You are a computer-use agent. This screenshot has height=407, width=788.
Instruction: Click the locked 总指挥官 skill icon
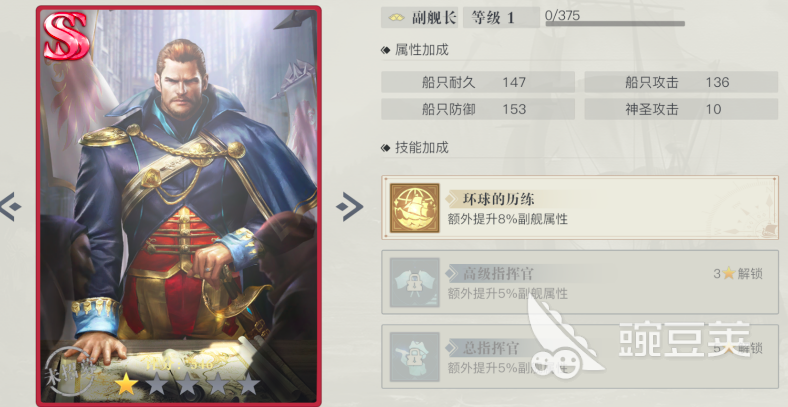[415, 356]
